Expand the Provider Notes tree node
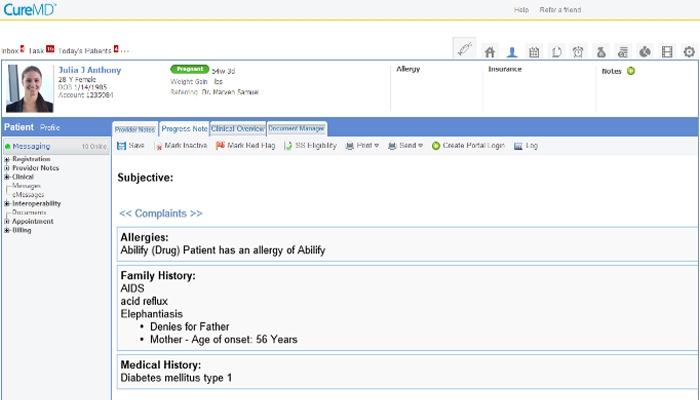 pos(7,168)
